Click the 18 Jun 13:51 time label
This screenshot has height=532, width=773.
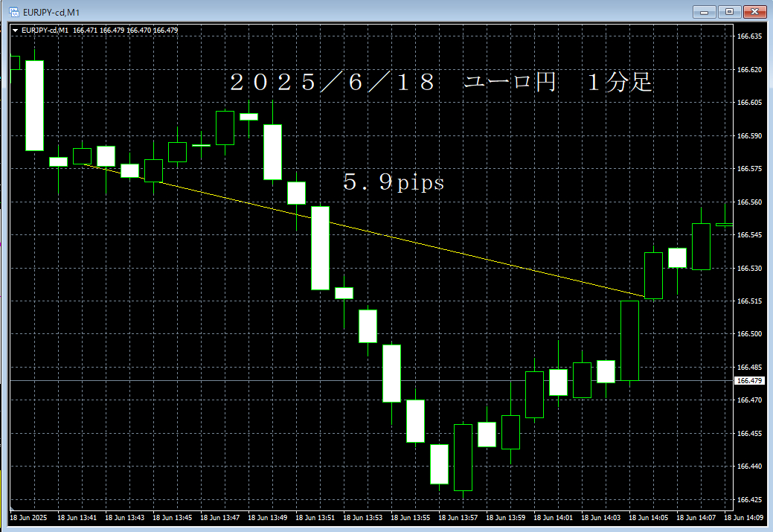click(315, 518)
